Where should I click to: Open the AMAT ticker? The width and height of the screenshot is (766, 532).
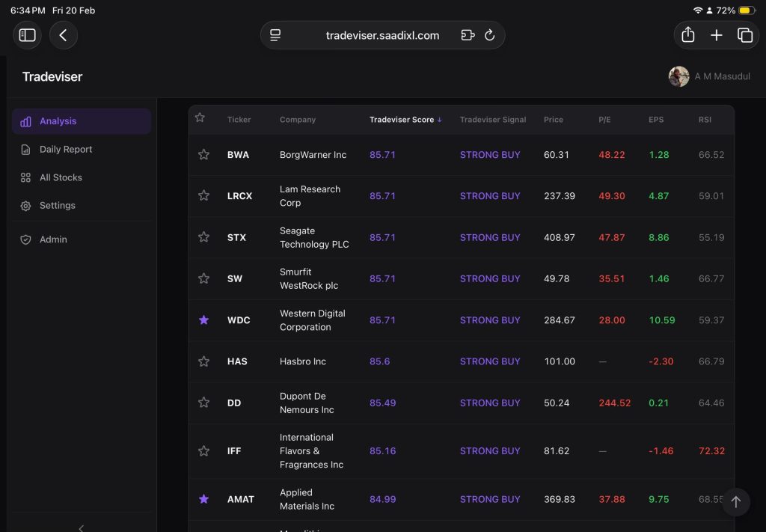coord(240,499)
